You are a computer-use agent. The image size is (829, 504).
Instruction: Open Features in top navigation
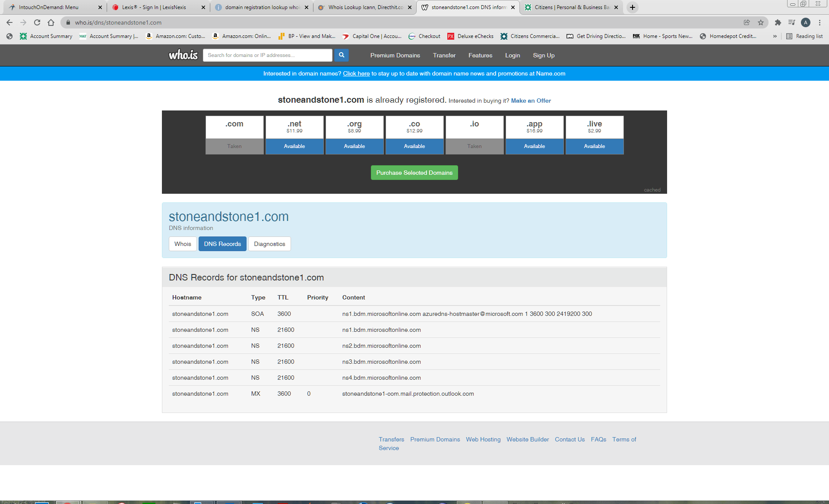coord(480,55)
